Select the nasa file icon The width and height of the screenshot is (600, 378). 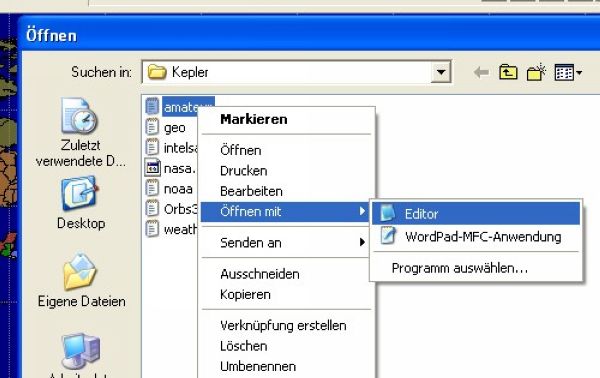(x=152, y=168)
